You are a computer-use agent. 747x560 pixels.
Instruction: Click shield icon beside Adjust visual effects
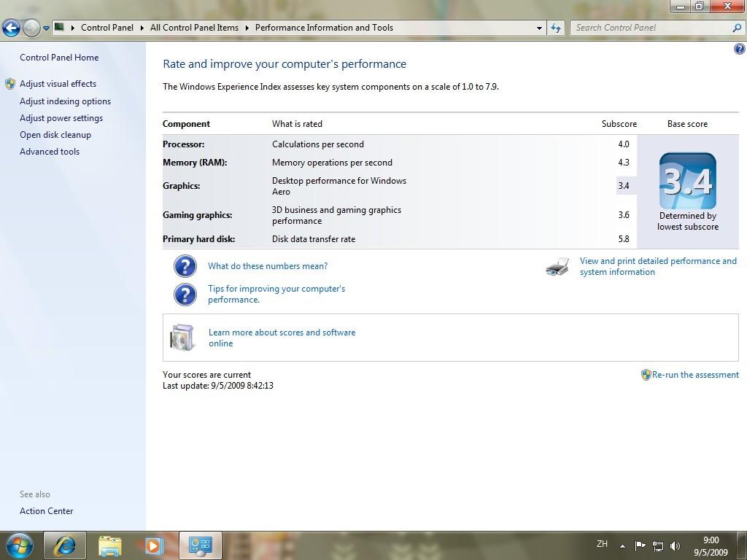click(x=10, y=84)
